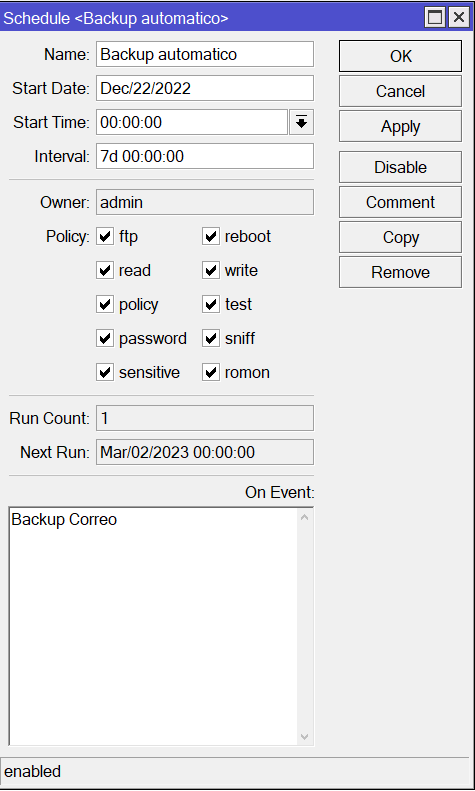Disable this scheduler entry
The height and width of the screenshot is (791, 475).
400,167
